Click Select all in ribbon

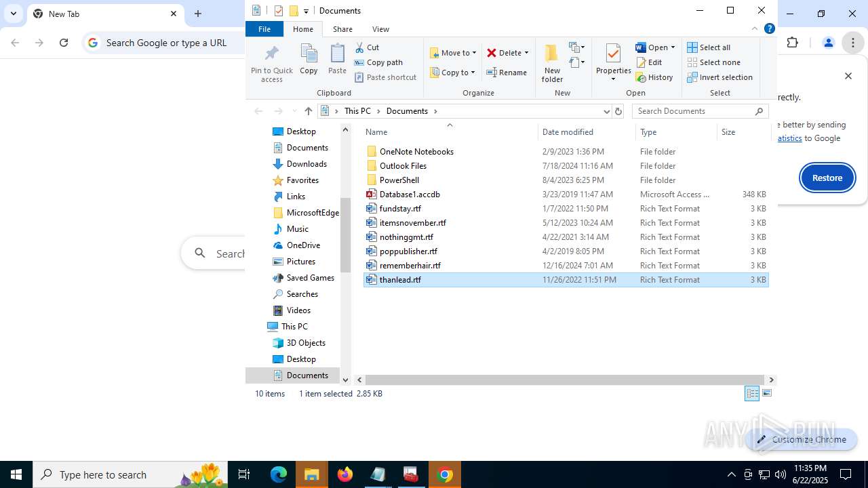click(709, 47)
